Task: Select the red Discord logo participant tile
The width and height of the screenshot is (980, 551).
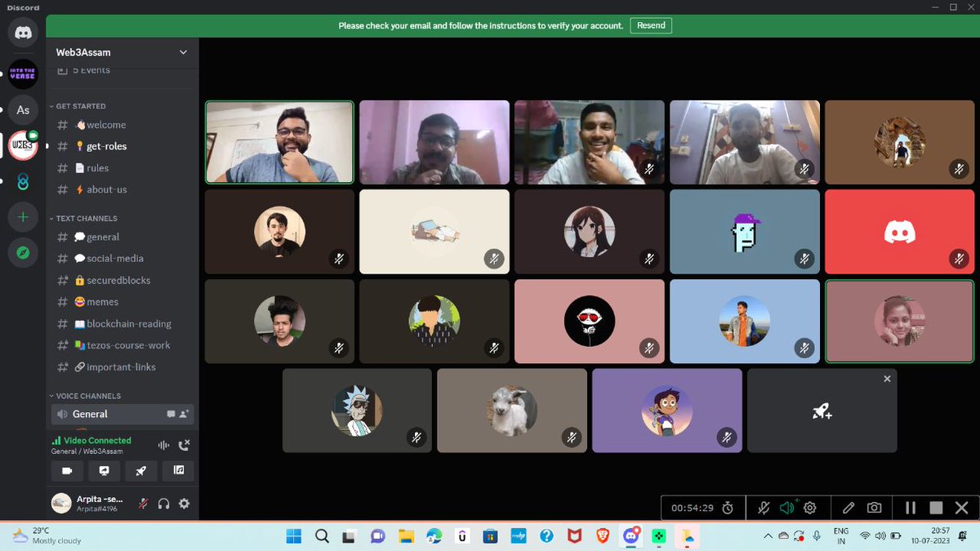Action: [899, 232]
